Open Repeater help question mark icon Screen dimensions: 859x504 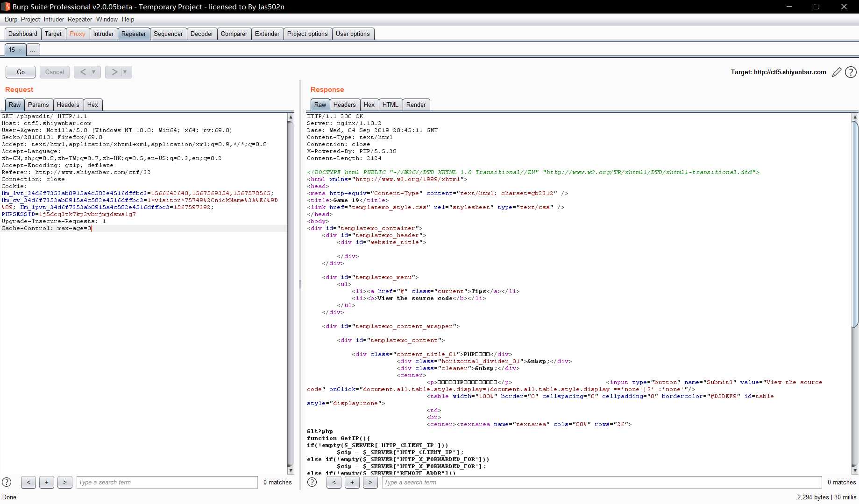tap(851, 72)
